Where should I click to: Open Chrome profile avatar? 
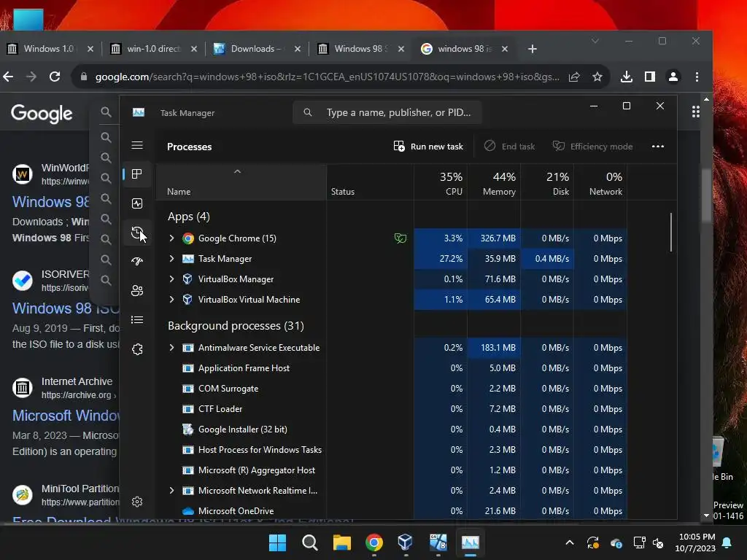pyautogui.click(x=673, y=77)
